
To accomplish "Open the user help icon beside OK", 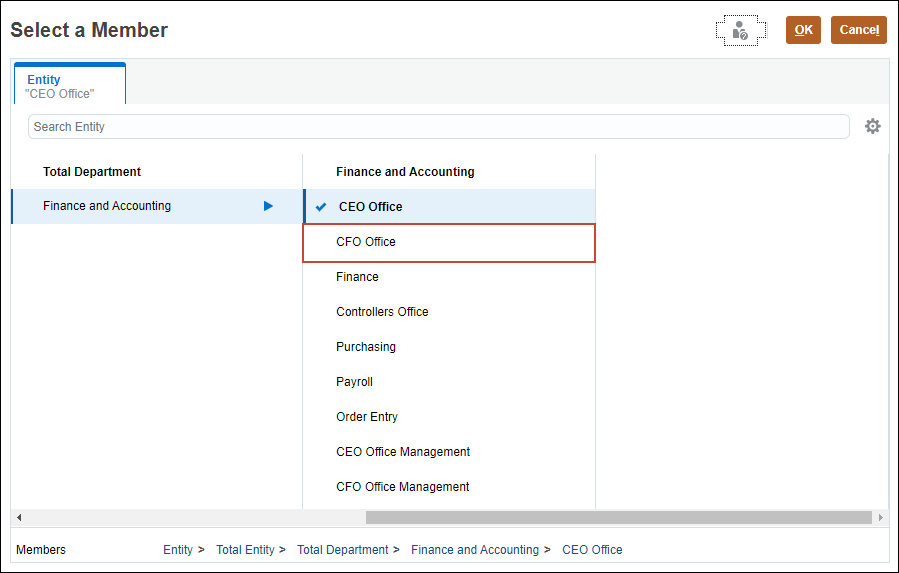I will pos(741,30).
